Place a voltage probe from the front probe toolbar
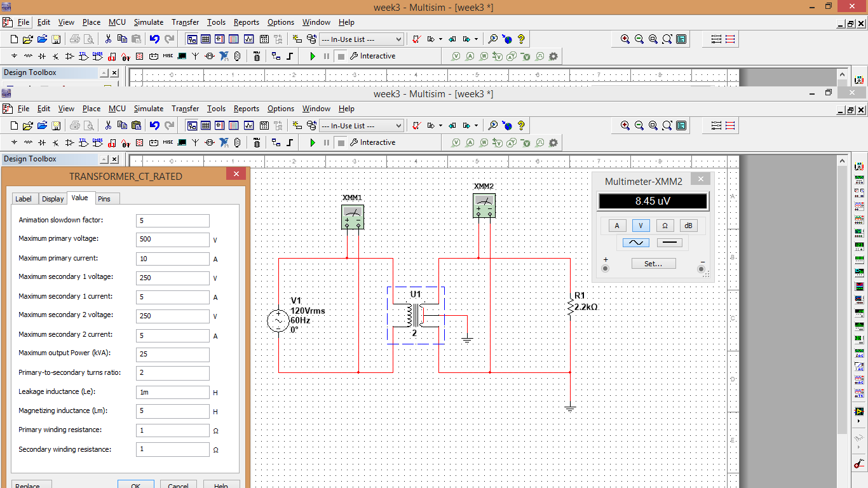The width and height of the screenshot is (868, 488). [456, 143]
